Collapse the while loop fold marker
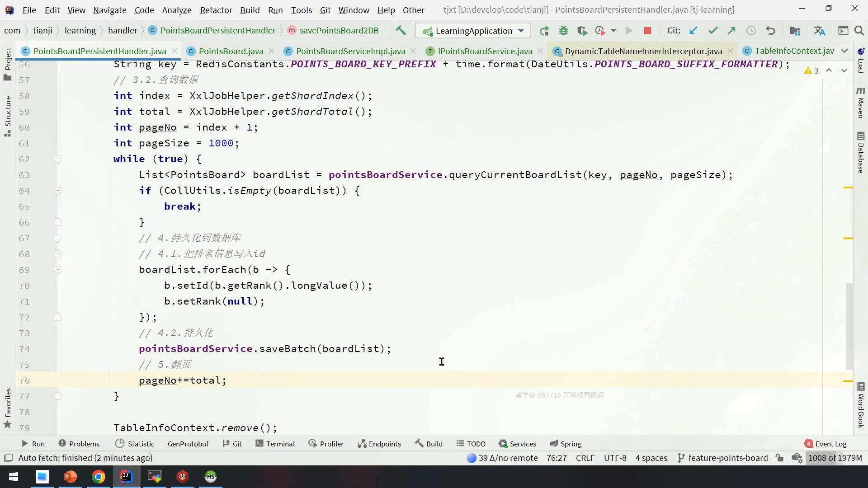The height and width of the screenshot is (488, 868). 58,159
